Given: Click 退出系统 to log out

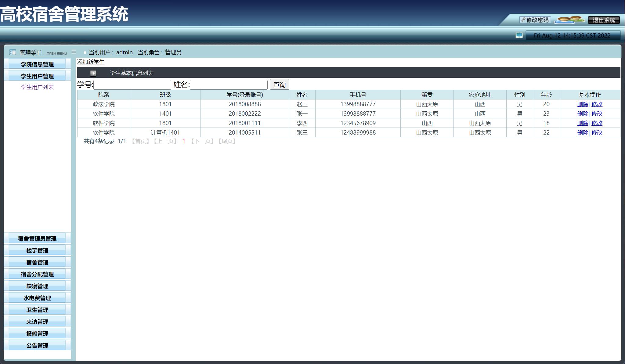Looking at the screenshot, I should (603, 20).
